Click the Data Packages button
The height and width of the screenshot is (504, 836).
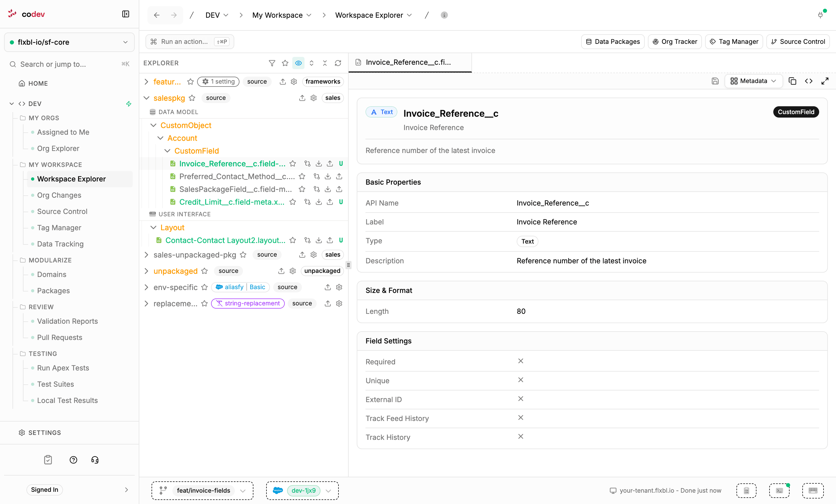(x=613, y=42)
